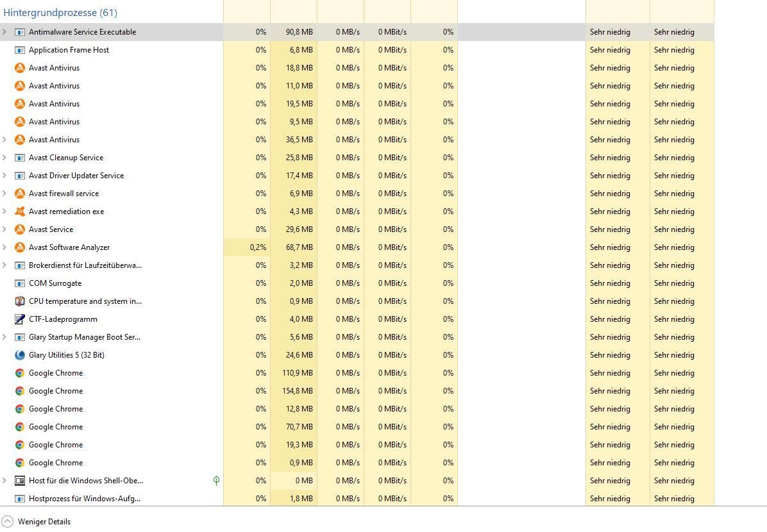Screen dimensions: 767x532
Task: Select the 0,2% CPU cell
Action: (246, 247)
